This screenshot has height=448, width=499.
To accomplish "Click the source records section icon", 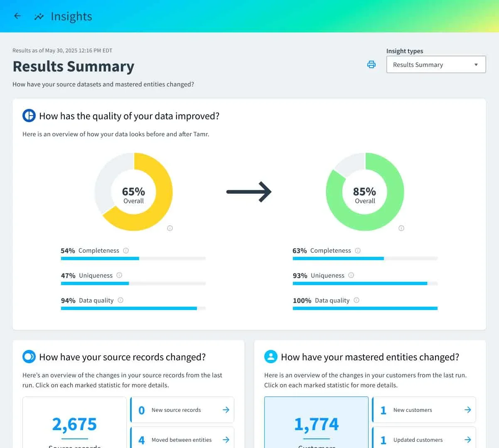I will pos(29,357).
